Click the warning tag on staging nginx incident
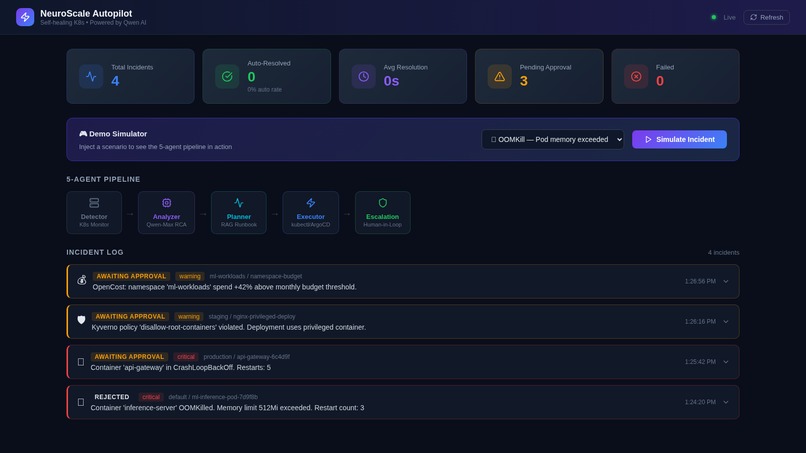 pos(189,316)
